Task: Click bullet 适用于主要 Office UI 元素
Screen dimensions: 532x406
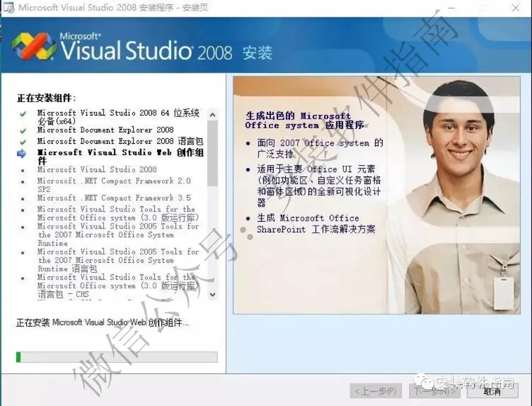Action: click(x=319, y=186)
